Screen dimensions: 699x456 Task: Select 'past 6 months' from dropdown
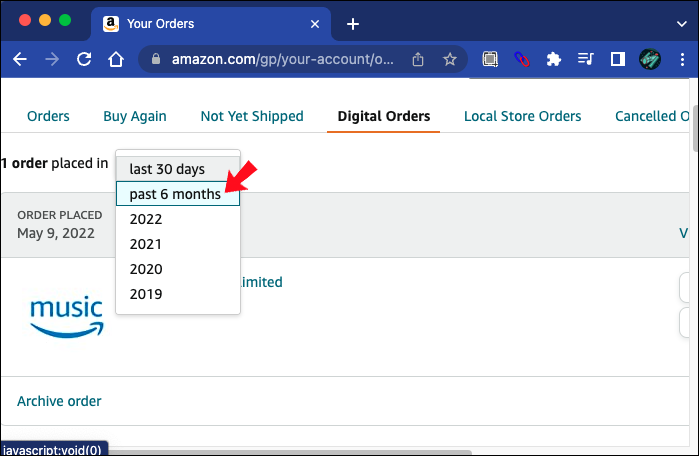175,194
